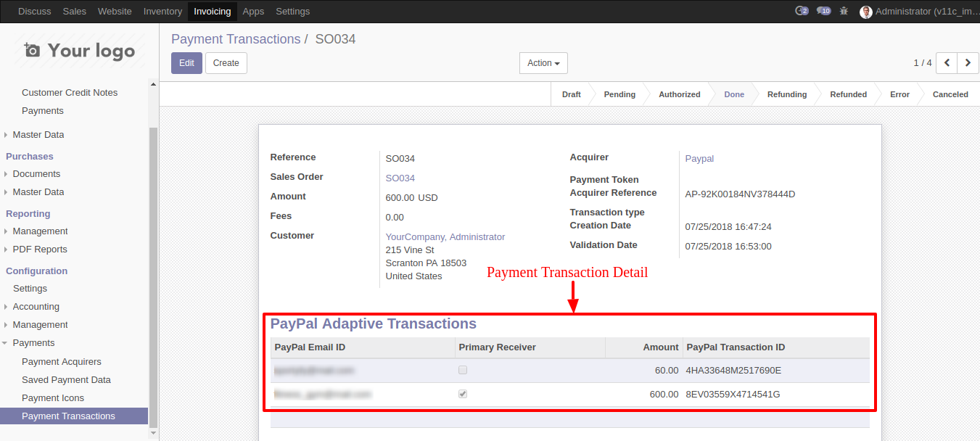Click the Administrator avatar icon

click(x=866, y=12)
